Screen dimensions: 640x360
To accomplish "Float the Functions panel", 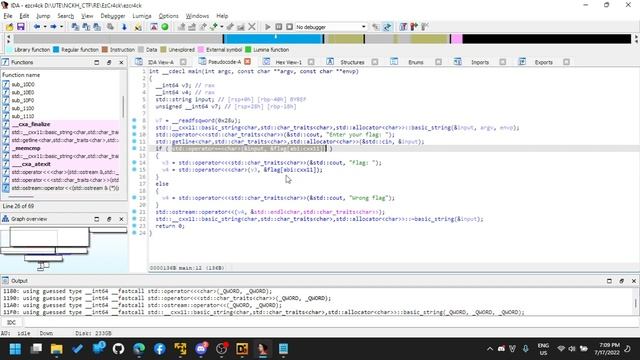I will click(109, 62).
